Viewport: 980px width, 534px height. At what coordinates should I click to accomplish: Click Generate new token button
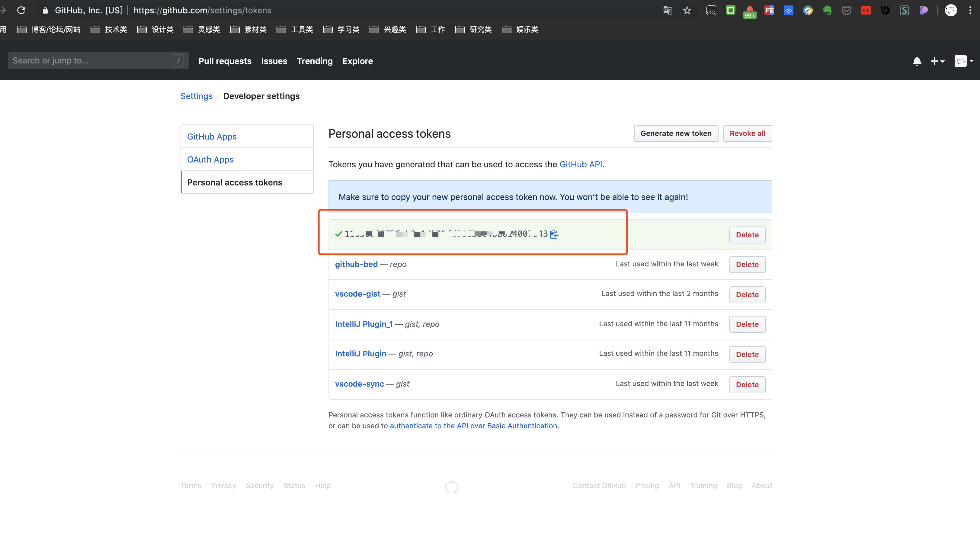point(676,133)
